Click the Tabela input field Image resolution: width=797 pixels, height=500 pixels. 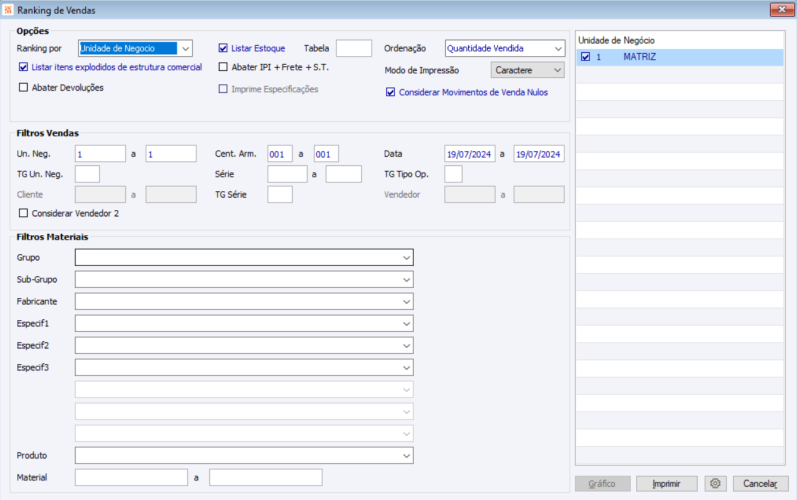354,48
